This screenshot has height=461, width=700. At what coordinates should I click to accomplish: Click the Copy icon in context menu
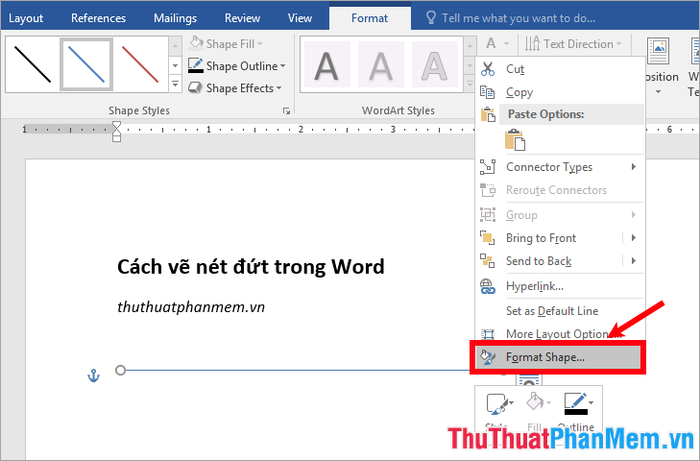(487, 92)
